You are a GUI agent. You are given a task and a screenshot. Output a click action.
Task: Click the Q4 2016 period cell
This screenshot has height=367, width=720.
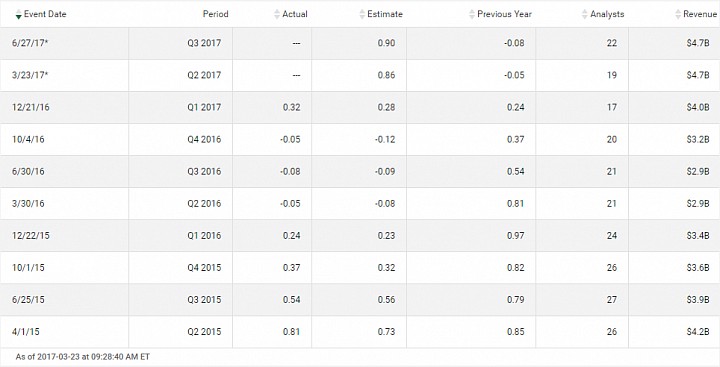click(180, 140)
